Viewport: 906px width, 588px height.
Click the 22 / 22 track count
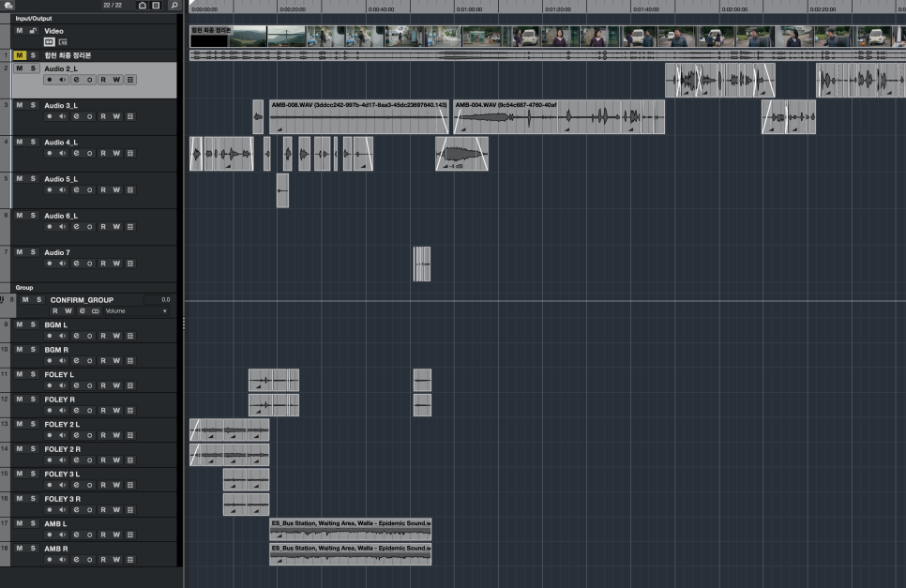[113, 6]
